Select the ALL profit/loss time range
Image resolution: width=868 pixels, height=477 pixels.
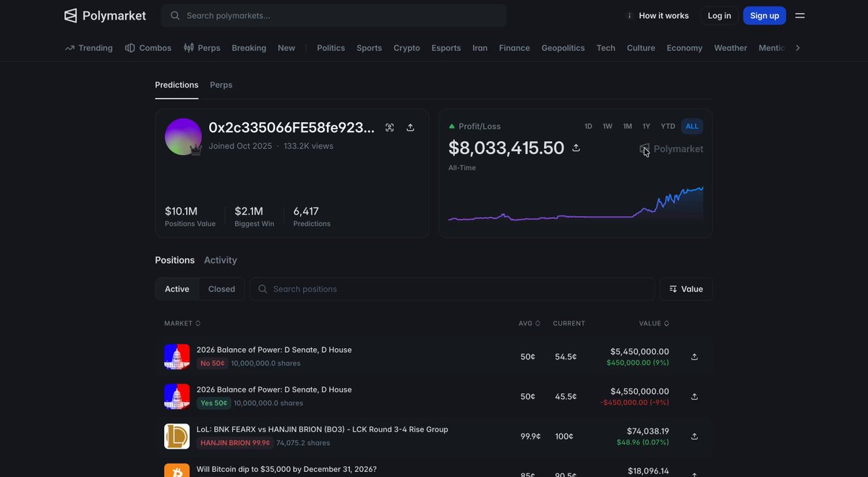pos(692,126)
